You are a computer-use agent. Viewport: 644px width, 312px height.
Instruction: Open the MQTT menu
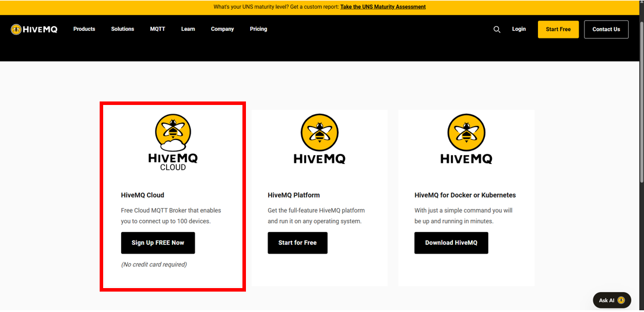pyautogui.click(x=158, y=29)
